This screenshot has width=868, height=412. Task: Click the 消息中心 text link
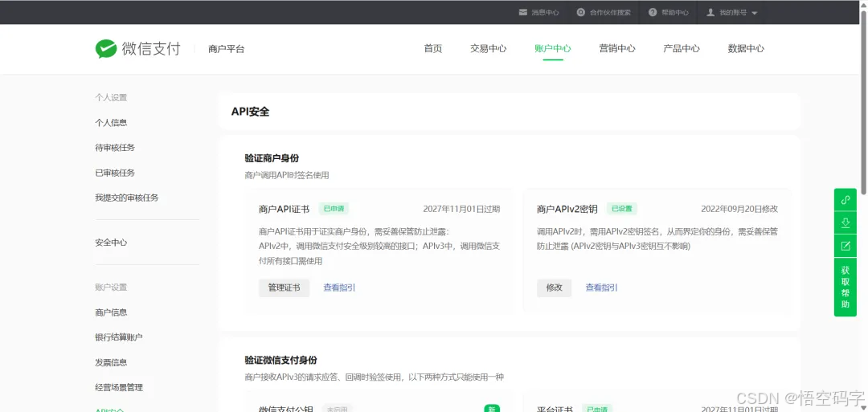545,12
